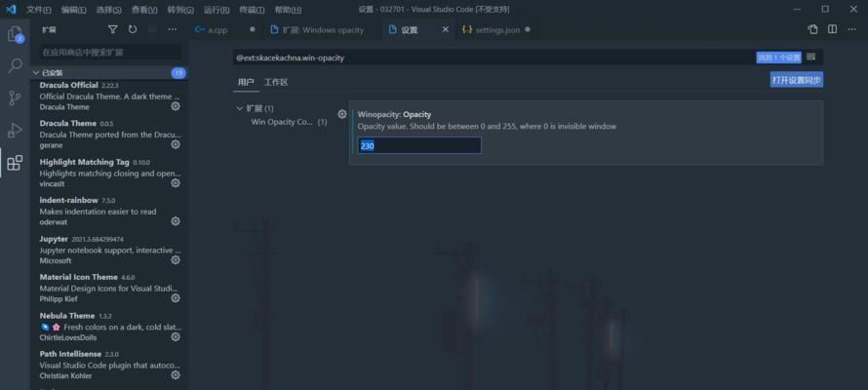Open the indent-rainbow extension entry
The width and height of the screenshot is (868, 390).
click(x=109, y=211)
